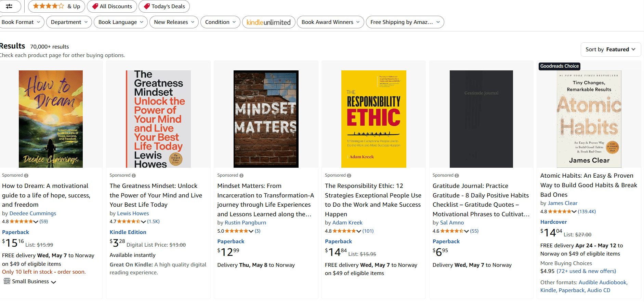644x302 pixels.
Task: Click Sponsored info icon for How to Dream
Action: click(x=26, y=176)
